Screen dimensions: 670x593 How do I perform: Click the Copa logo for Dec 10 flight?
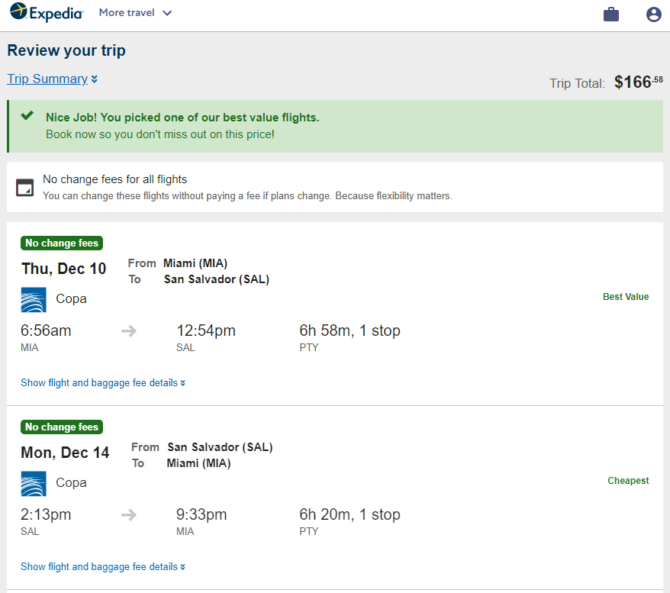33,299
